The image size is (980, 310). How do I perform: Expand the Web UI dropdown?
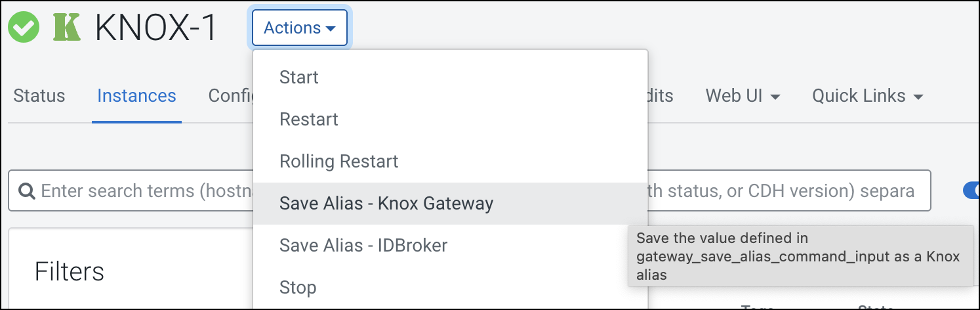tap(743, 96)
